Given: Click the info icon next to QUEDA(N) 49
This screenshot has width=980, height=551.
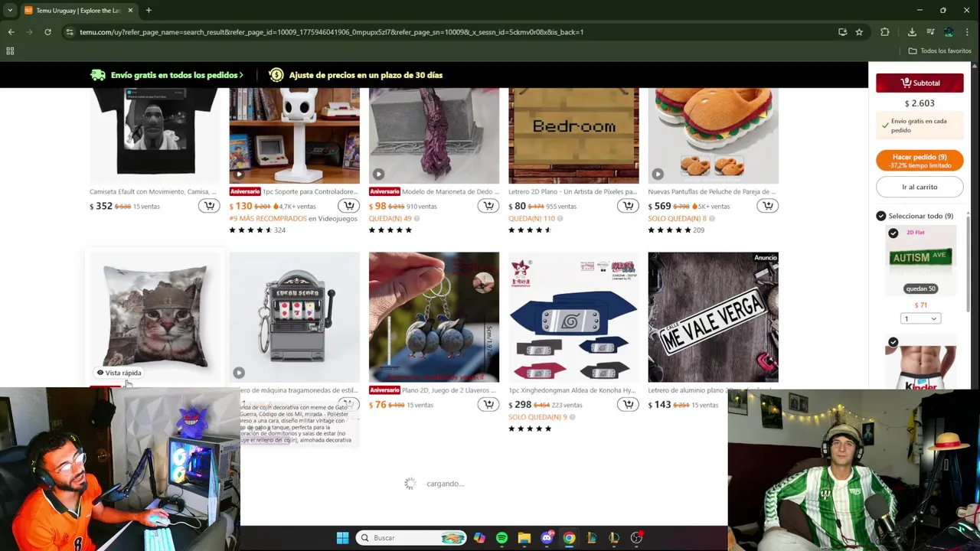Looking at the screenshot, I should pos(416,219).
